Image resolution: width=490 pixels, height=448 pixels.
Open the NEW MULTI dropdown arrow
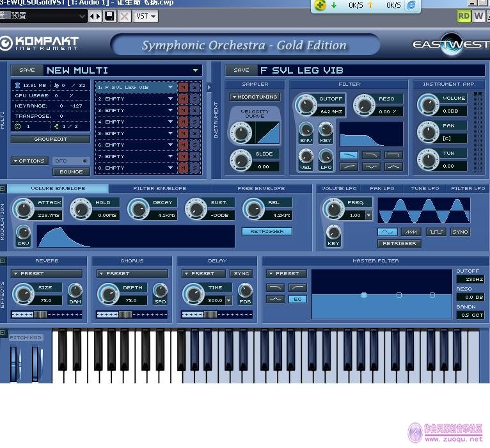(x=195, y=70)
